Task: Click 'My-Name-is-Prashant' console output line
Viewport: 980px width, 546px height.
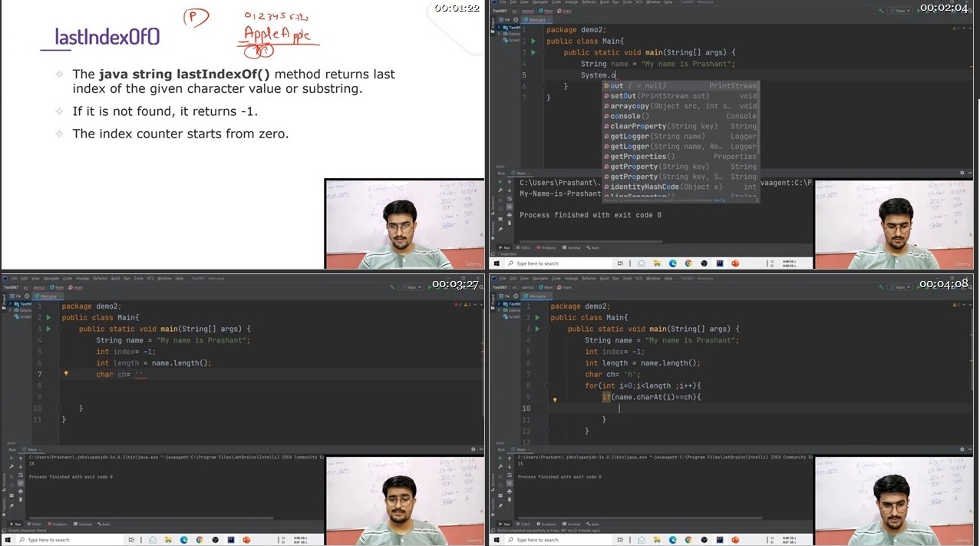Action: [x=560, y=194]
